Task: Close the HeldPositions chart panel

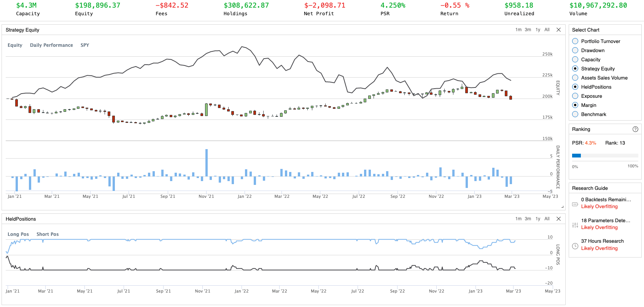Action: [558, 219]
